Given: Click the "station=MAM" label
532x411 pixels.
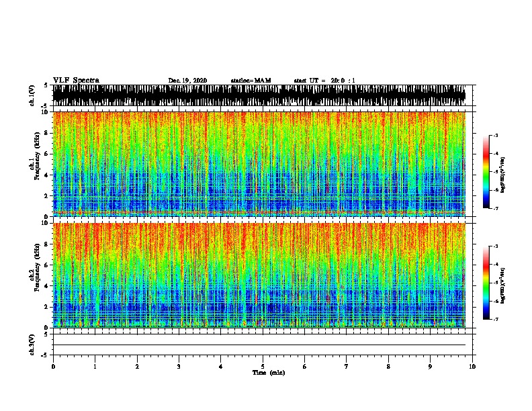Looking at the screenshot, I should [251, 81].
